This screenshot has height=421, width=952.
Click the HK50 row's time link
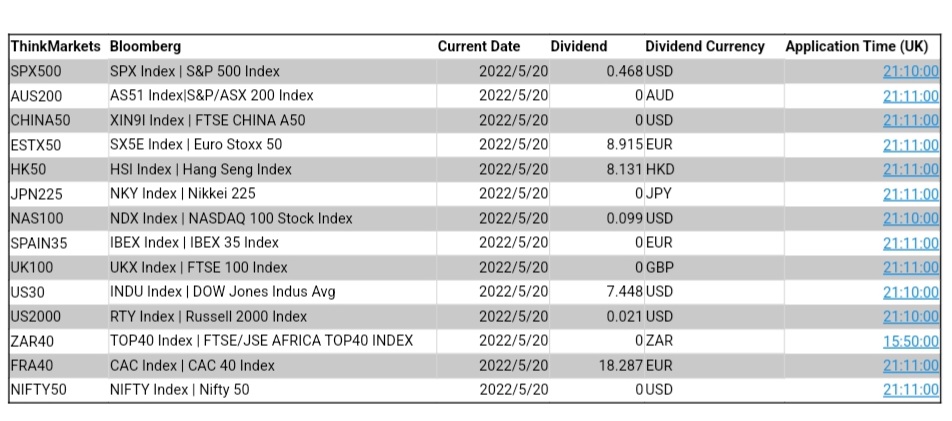(x=910, y=169)
